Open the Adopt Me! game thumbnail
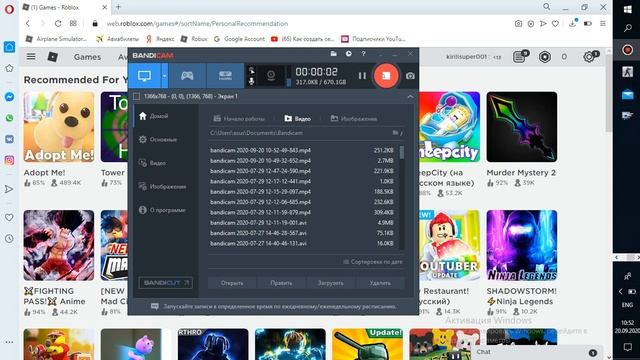This screenshot has height=360, width=640. coord(59,127)
